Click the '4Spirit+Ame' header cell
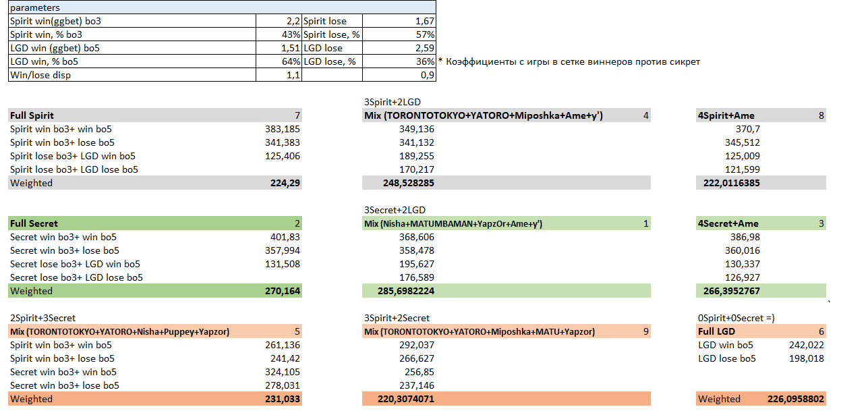Image resolution: width=868 pixels, height=411 pixels. 728,115
